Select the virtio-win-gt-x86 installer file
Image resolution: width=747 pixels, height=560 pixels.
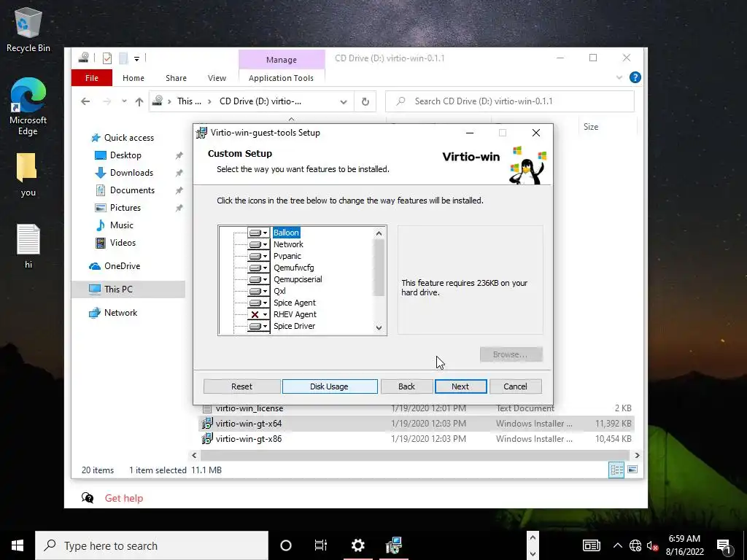click(249, 439)
